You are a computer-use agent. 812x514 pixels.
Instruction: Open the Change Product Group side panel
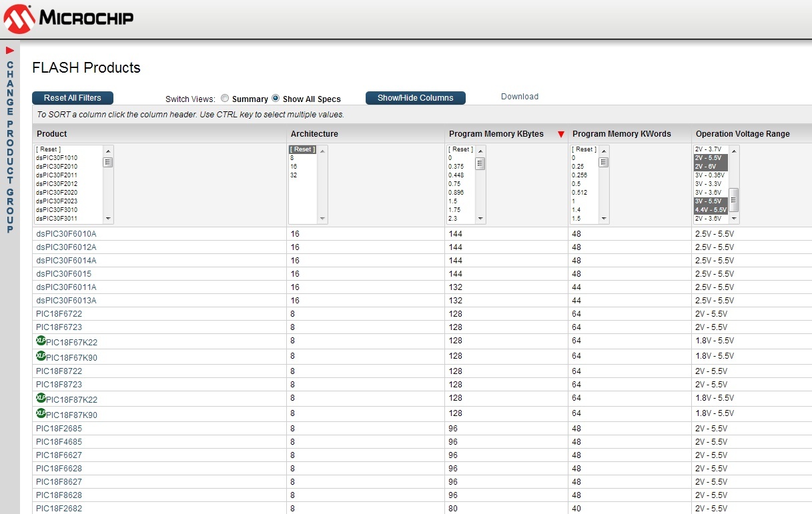tap(10, 147)
